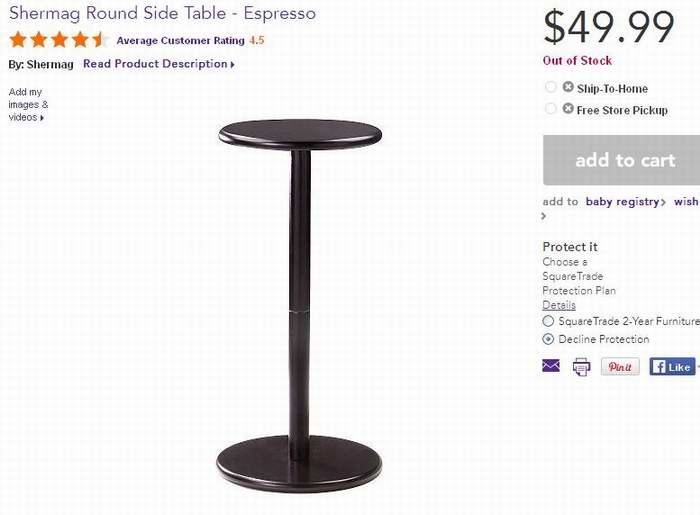Viewport: 700px width, 515px height.
Task: Click the unavailable X icon beside Ship-To-Home
Action: pos(568,87)
